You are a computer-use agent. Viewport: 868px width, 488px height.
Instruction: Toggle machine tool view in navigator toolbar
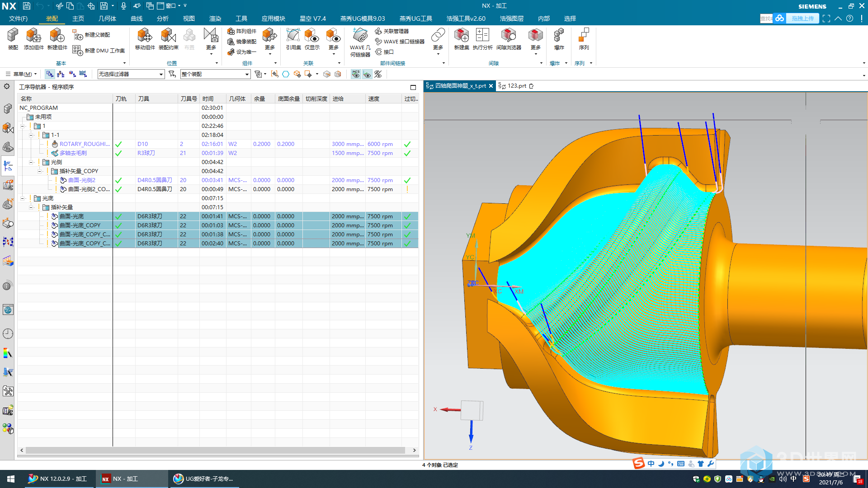(x=61, y=74)
